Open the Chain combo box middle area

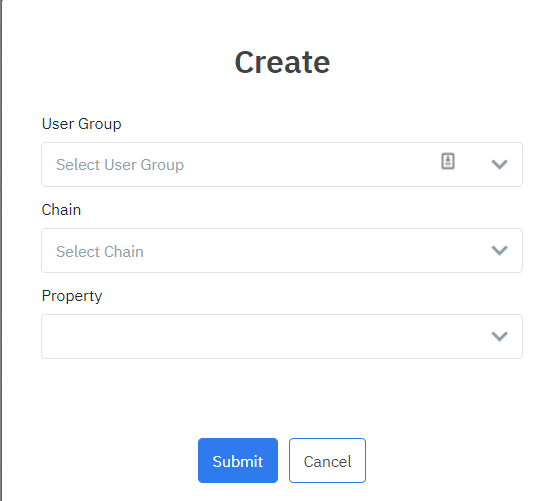pyautogui.click(x=282, y=250)
